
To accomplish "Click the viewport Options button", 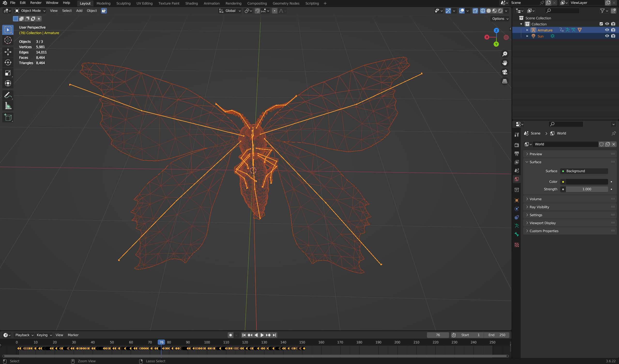I will [500, 19].
